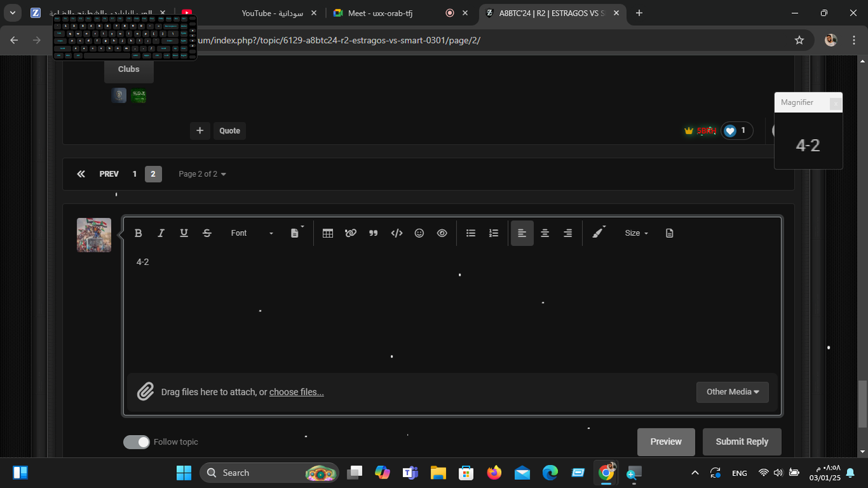Open the text color brush dropdown

pos(598,233)
